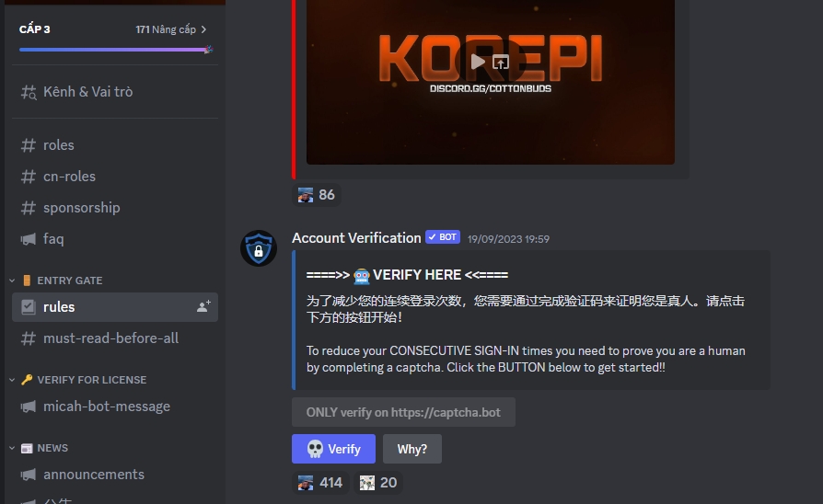823x504 pixels.
Task: Open micah-bot-message announcement channel
Action: click(x=115, y=407)
